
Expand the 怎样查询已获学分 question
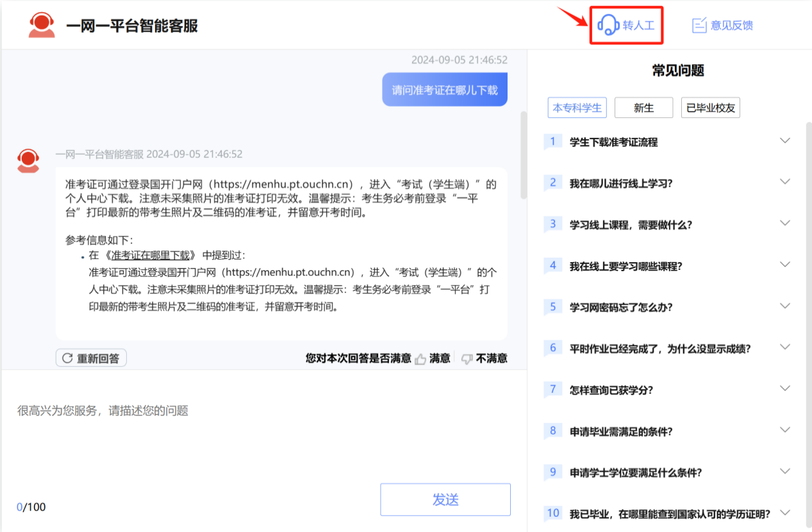(784, 388)
